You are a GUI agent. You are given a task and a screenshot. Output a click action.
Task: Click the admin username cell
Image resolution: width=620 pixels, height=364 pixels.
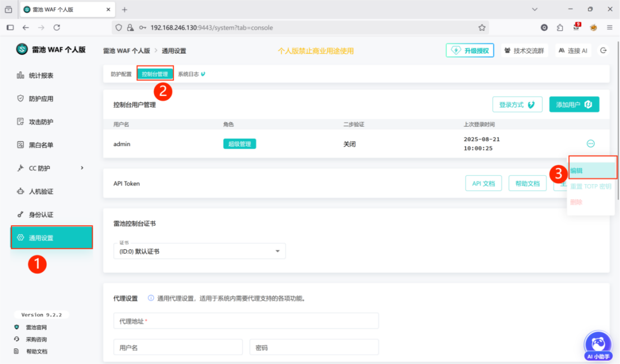(x=122, y=144)
